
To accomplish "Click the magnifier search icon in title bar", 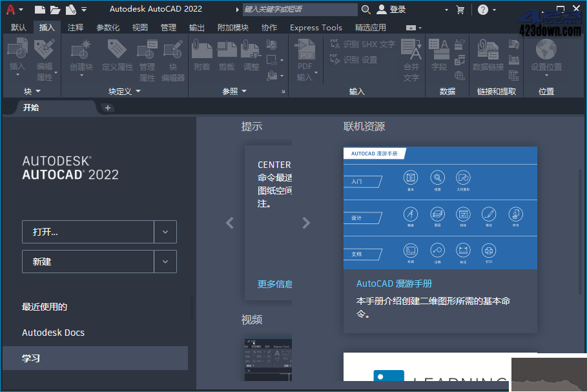I will pyautogui.click(x=366, y=10).
